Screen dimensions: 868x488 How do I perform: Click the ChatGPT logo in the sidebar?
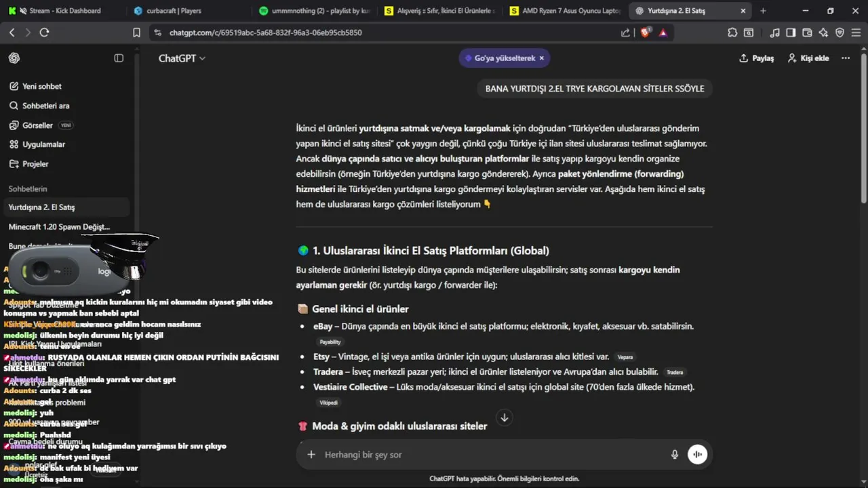[14, 58]
